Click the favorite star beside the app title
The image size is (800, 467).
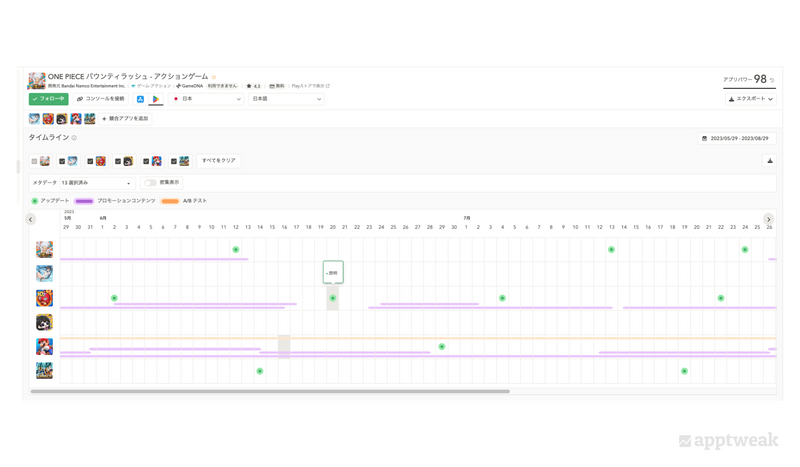coord(214,77)
